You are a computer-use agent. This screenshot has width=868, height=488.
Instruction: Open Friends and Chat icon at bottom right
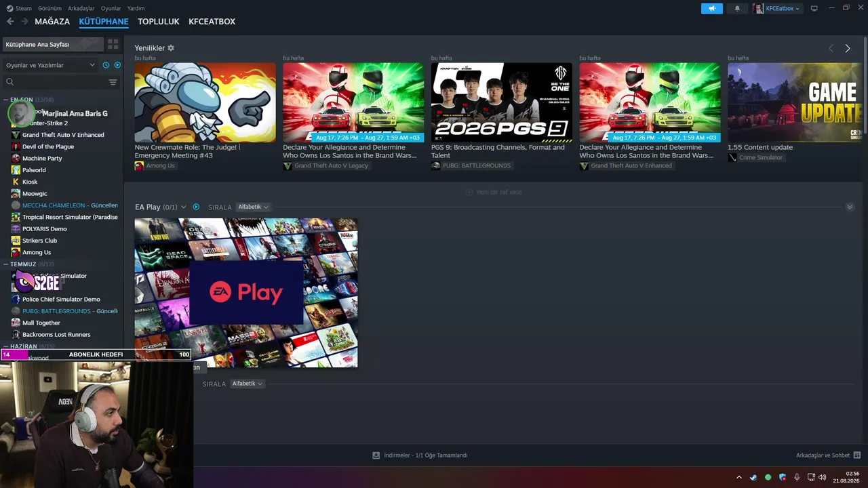coord(857,455)
